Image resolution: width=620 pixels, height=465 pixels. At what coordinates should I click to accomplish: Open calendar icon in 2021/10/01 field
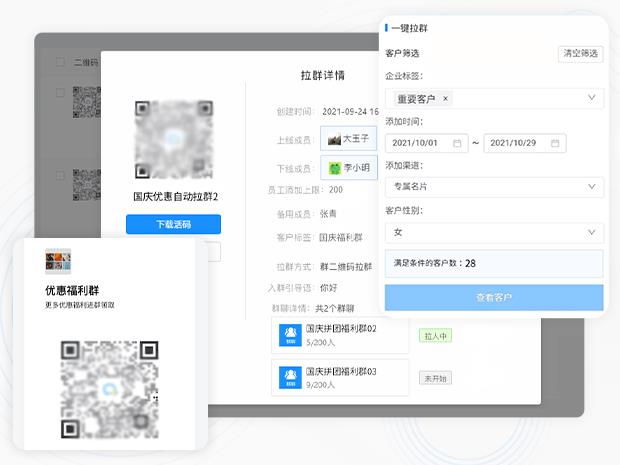coord(457,143)
